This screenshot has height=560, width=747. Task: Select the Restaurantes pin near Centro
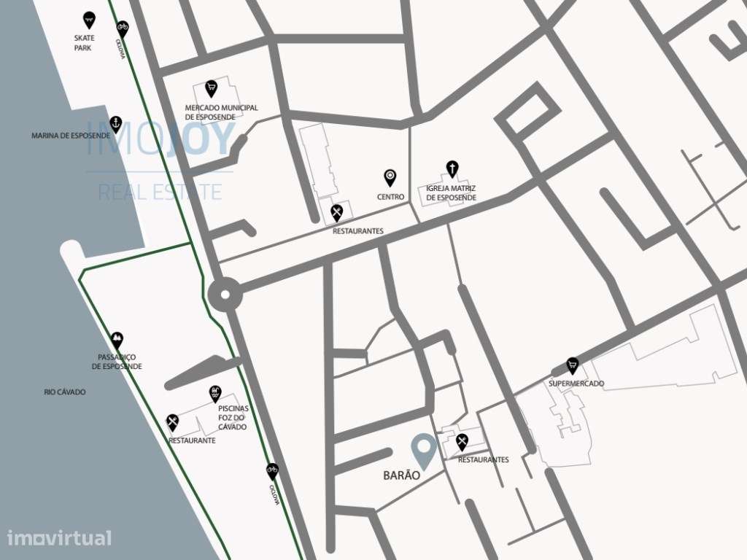[x=337, y=213]
